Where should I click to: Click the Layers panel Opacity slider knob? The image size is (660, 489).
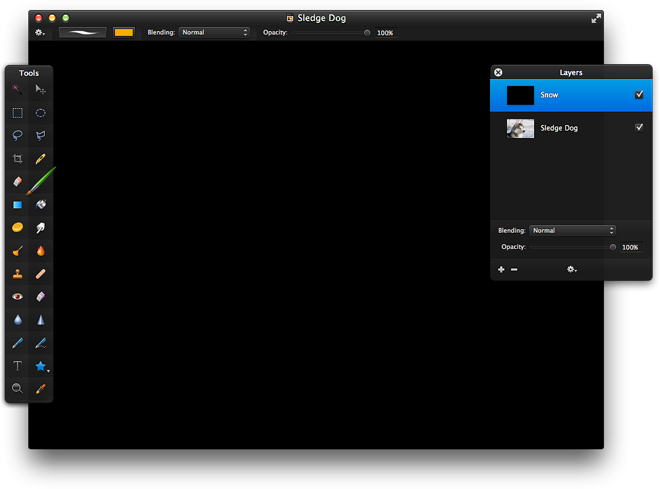[x=612, y=247]
